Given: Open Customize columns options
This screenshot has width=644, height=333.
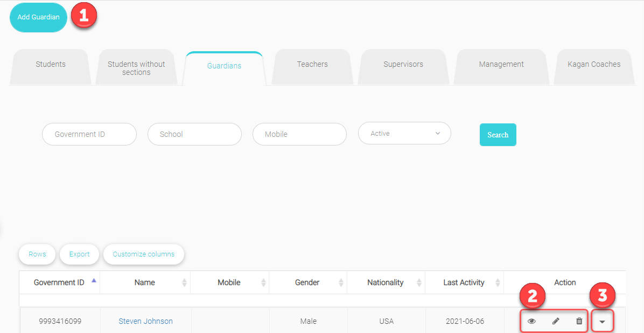Looking at the screenshot, I should coord(144,254).
